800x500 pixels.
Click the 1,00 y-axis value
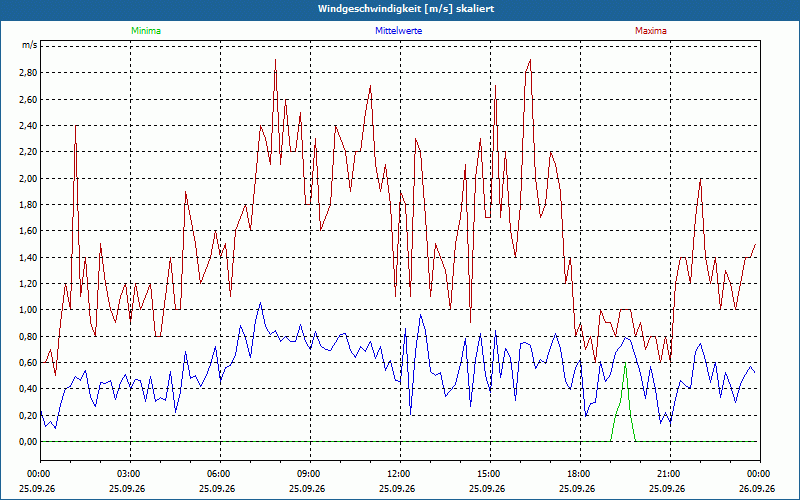tap(29, 310)
